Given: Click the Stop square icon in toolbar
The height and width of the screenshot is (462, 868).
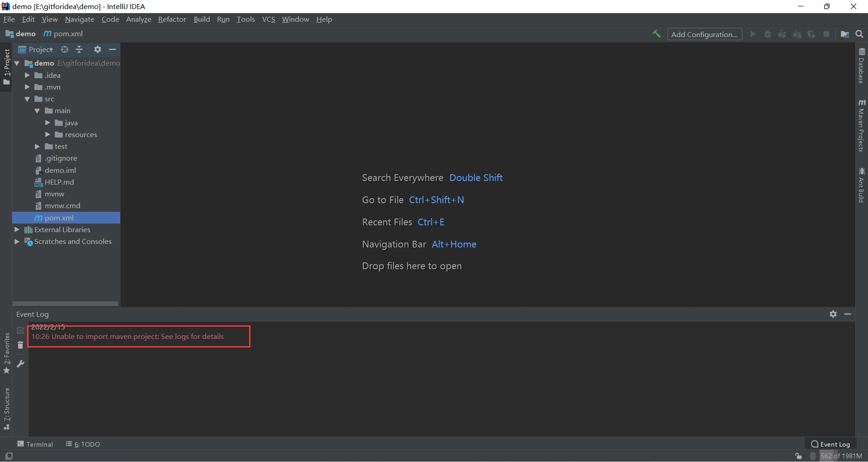Looking at the screenshot, I should pos(826,34).
